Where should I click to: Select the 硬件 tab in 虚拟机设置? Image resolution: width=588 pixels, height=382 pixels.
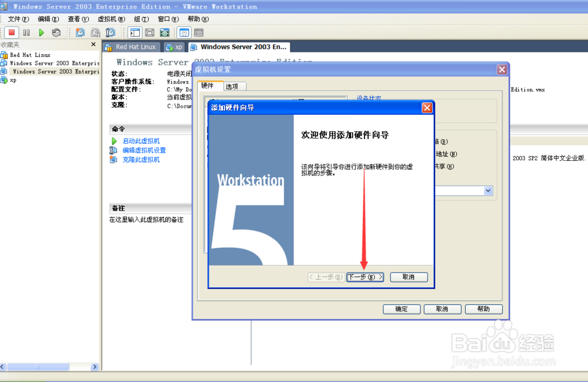click(x=210, y=85)
